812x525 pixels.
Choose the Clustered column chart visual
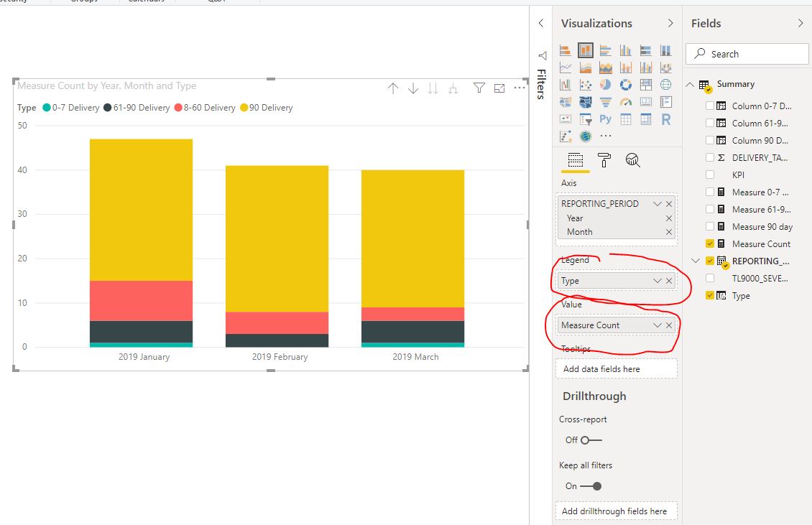(x=626, y=50)
